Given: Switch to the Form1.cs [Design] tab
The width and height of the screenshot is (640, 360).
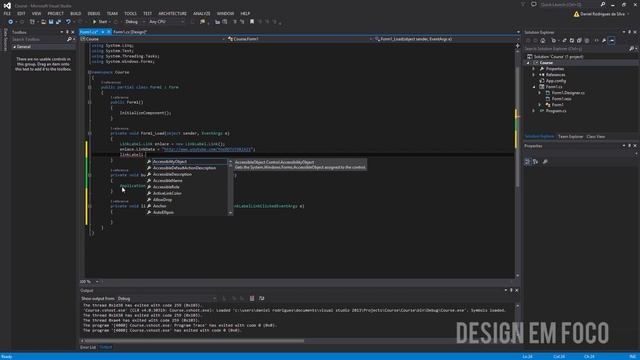Looking at the screenshot, I should [130, 32].
